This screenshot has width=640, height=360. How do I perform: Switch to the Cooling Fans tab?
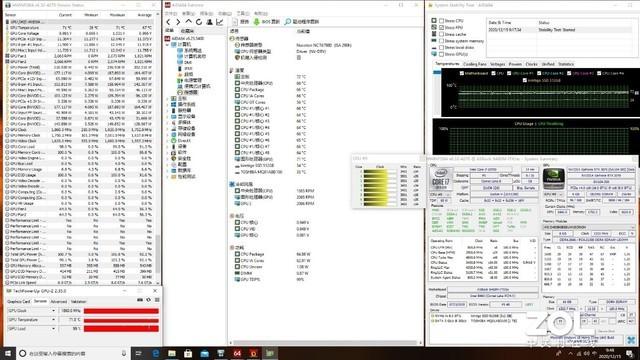pyautogui.click(x=475, y=64)
